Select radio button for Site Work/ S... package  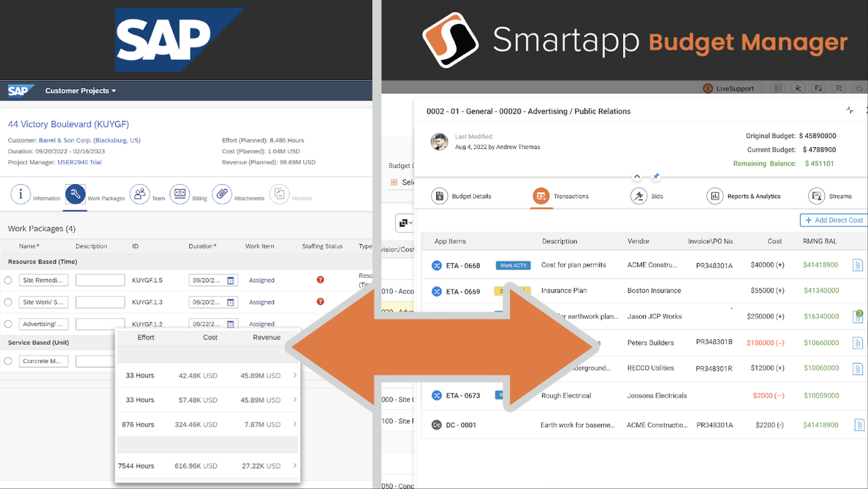click(8, 302)
